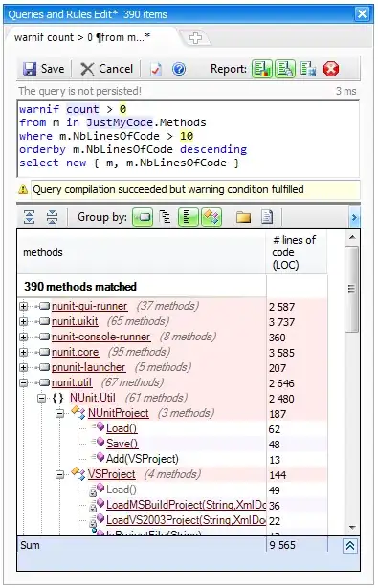Click the results vertical scrollbar thumb
This screenshot has width=378, height=588.
pos(352,289)
